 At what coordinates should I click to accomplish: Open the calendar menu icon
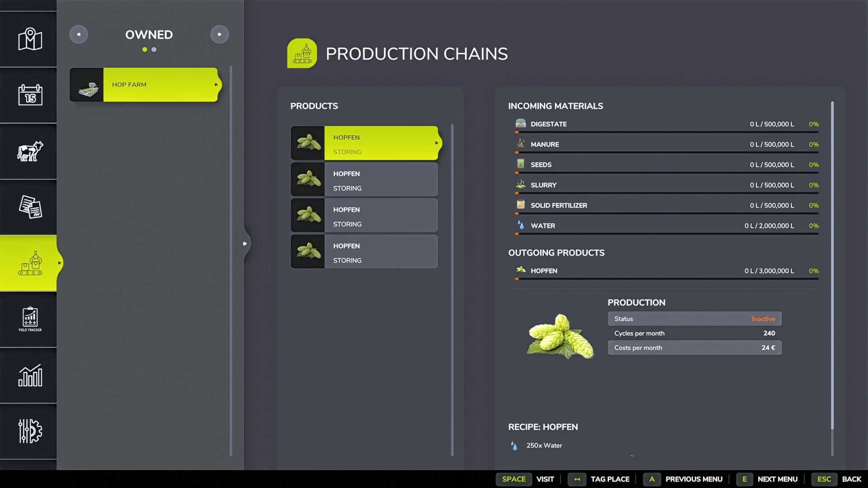(30, 95)
